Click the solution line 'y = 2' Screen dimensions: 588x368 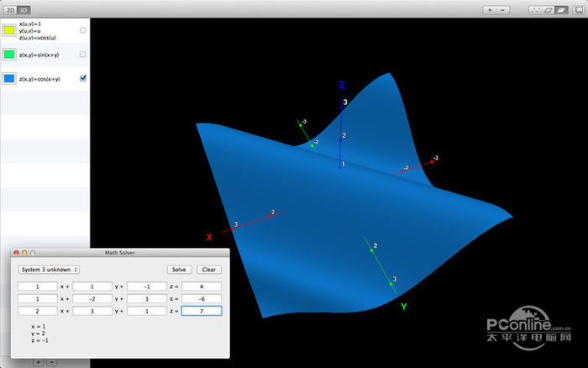point(39,333)
